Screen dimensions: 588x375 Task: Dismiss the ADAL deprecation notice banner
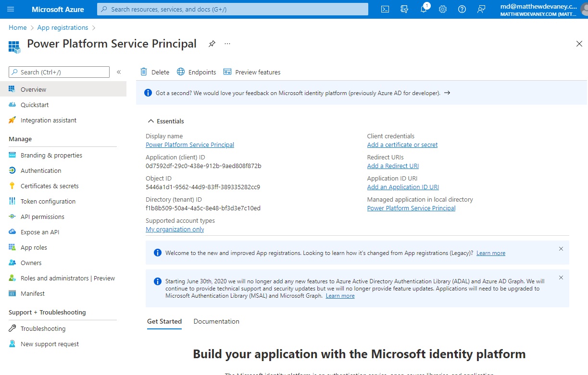coord(561,277)
